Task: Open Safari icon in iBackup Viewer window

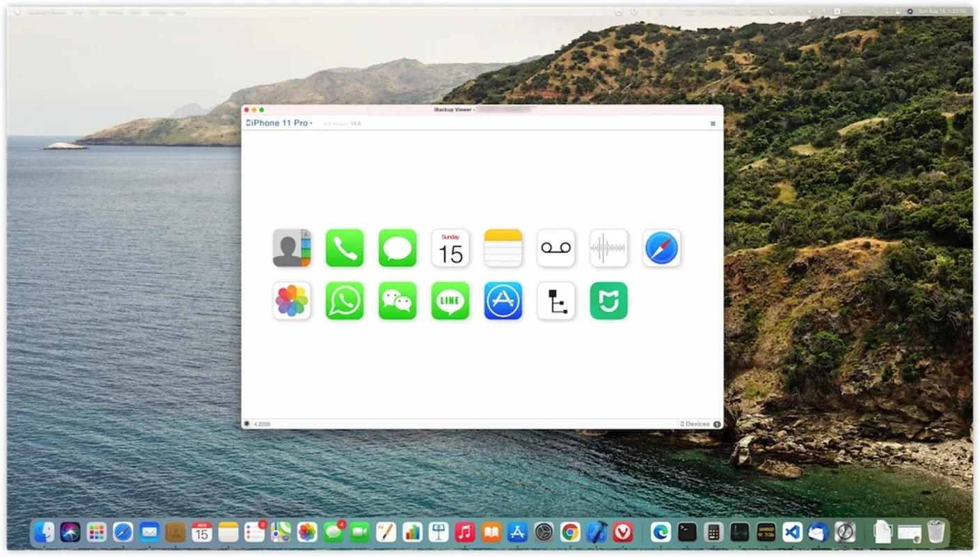Action: (662, 248)
